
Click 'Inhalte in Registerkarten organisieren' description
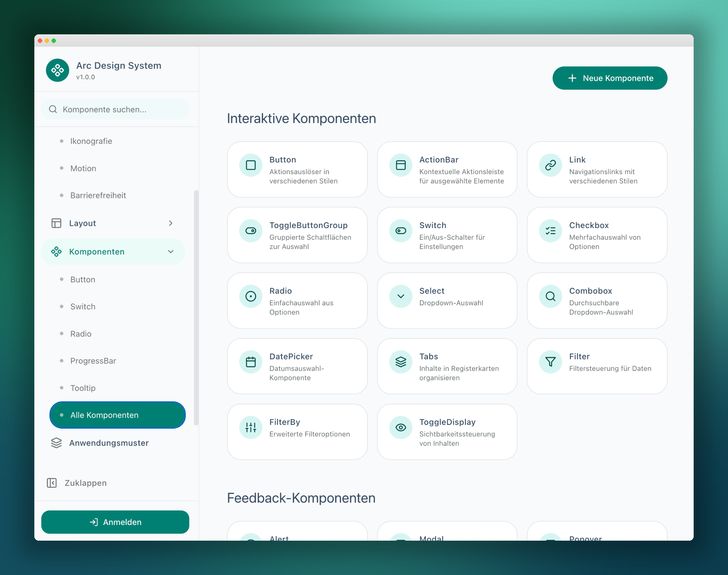pos(459,373)
